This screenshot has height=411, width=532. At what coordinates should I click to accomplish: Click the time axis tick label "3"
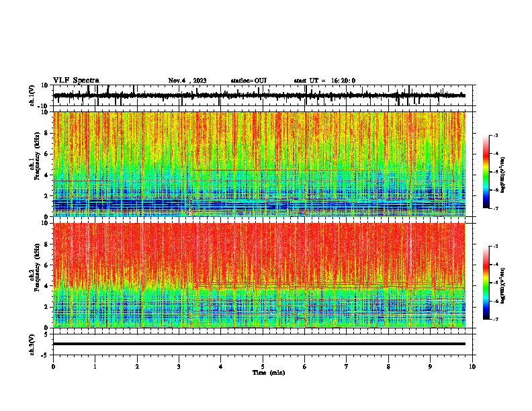pos(179,367)
